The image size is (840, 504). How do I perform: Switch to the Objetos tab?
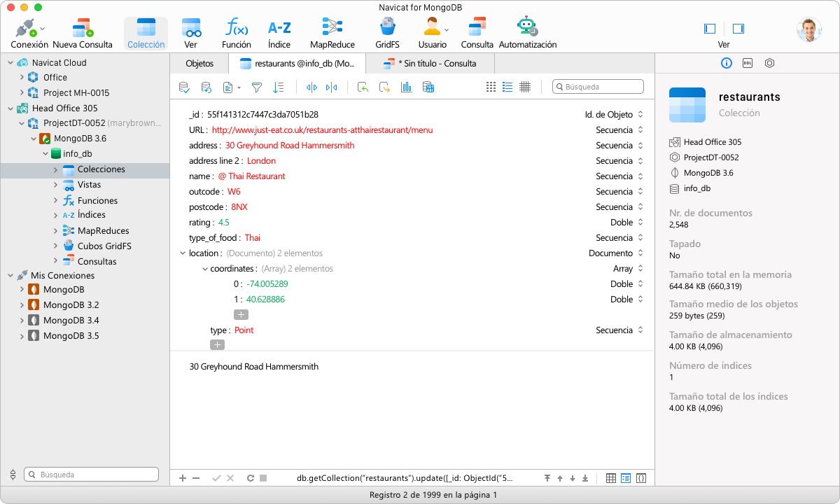pyautogui.click(x=199, y=64)
